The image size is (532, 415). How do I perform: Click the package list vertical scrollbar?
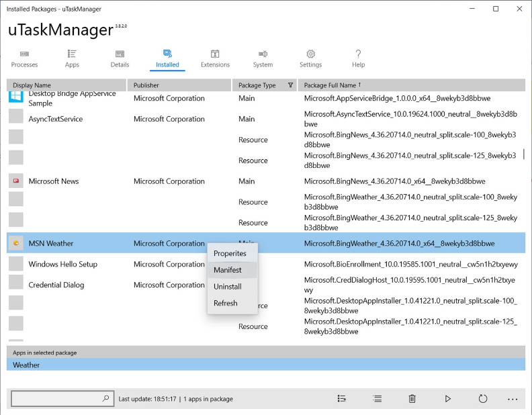[x=524, y=154]
